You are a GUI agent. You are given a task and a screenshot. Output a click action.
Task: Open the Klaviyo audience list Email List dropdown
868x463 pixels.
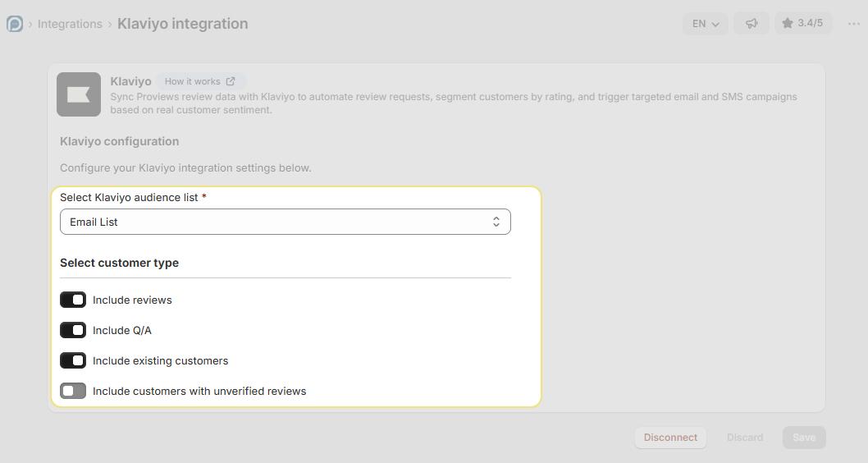pos(285,222)
